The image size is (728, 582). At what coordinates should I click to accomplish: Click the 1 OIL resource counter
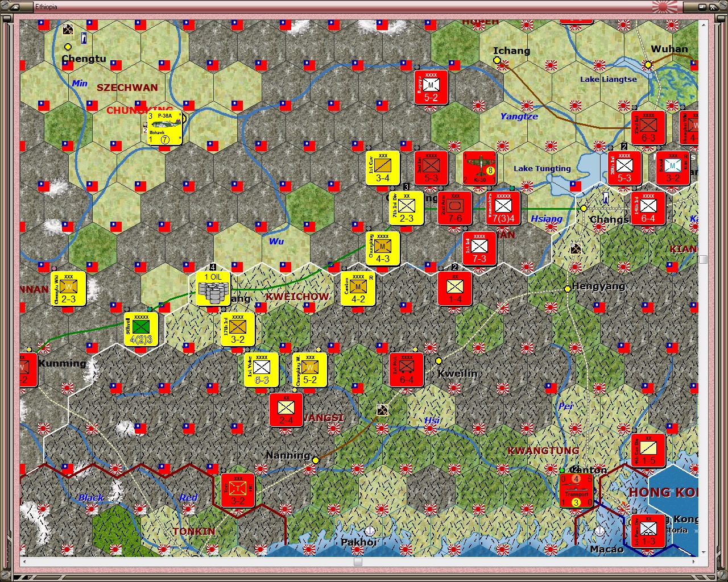click(213, 289)
